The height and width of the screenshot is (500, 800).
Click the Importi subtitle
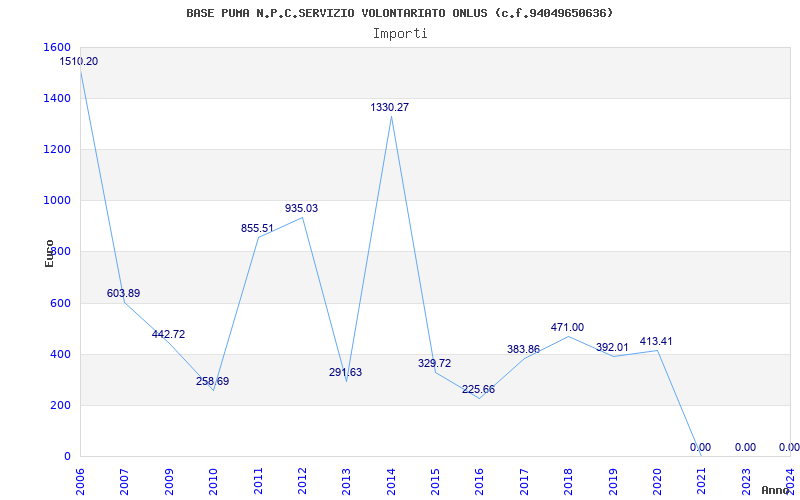[x=400, y=34]
